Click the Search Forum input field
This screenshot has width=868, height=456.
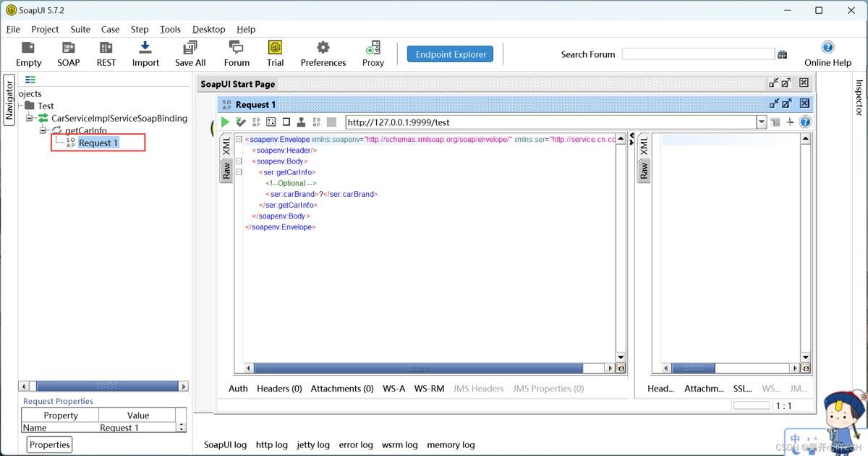click(x=697, y=54)
